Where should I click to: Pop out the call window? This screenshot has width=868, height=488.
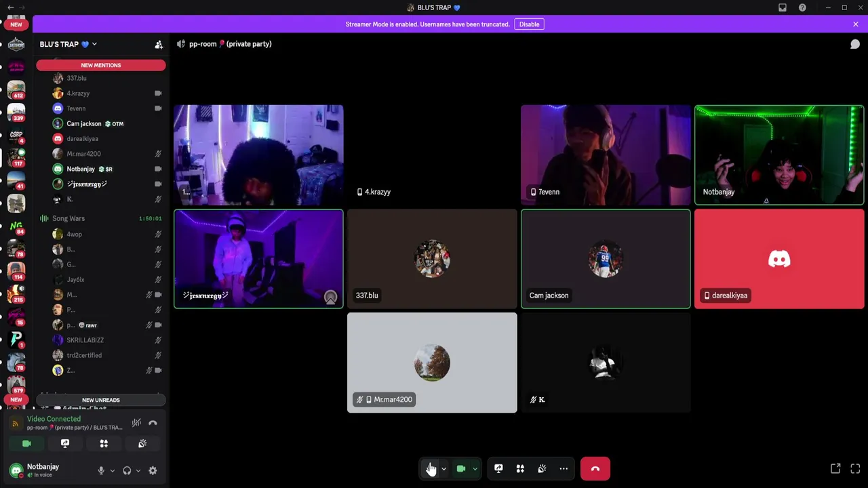[835, 468]
